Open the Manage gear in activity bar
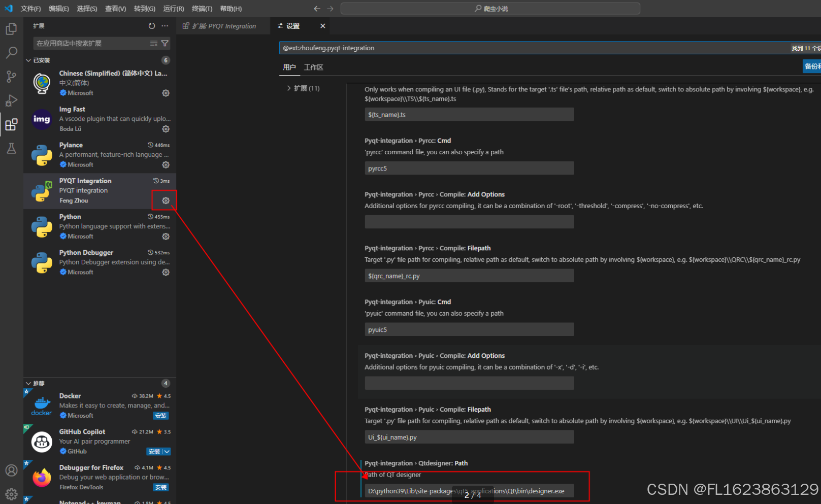The width and height of the screenshot is (821, 504). pos(11,494)
